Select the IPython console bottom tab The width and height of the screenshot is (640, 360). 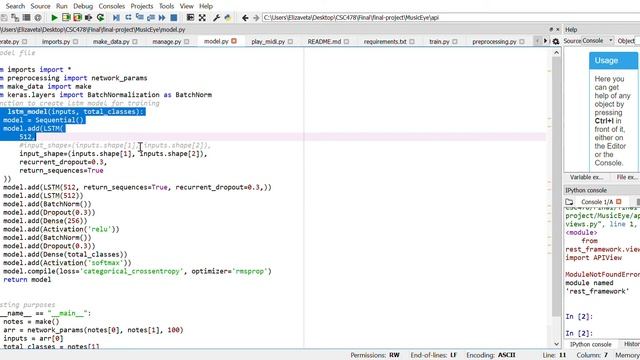pyautogui.click(x=591, y=344)
